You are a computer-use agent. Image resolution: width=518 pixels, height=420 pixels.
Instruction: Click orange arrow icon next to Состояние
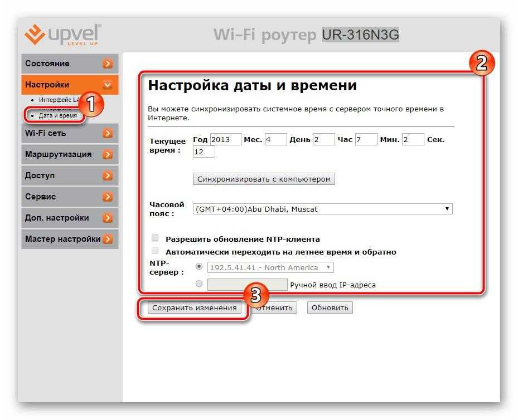[x=108, y=64]
